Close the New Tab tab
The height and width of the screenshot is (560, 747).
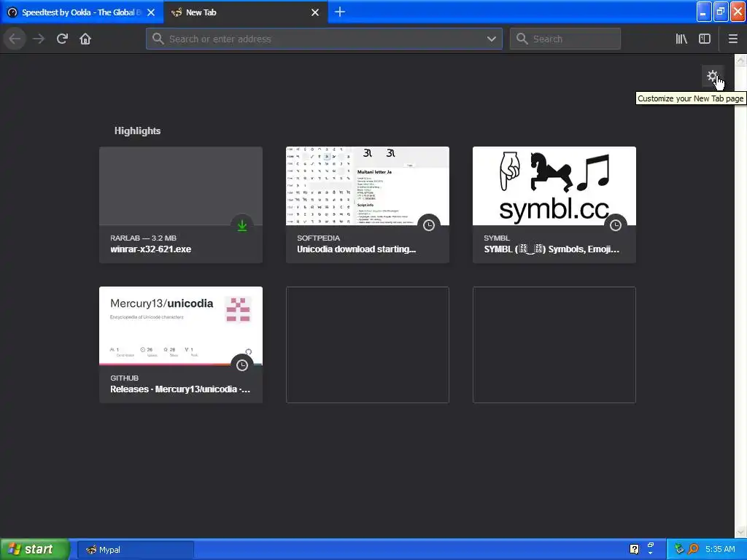pyautogui.click(x=315, y=12)
